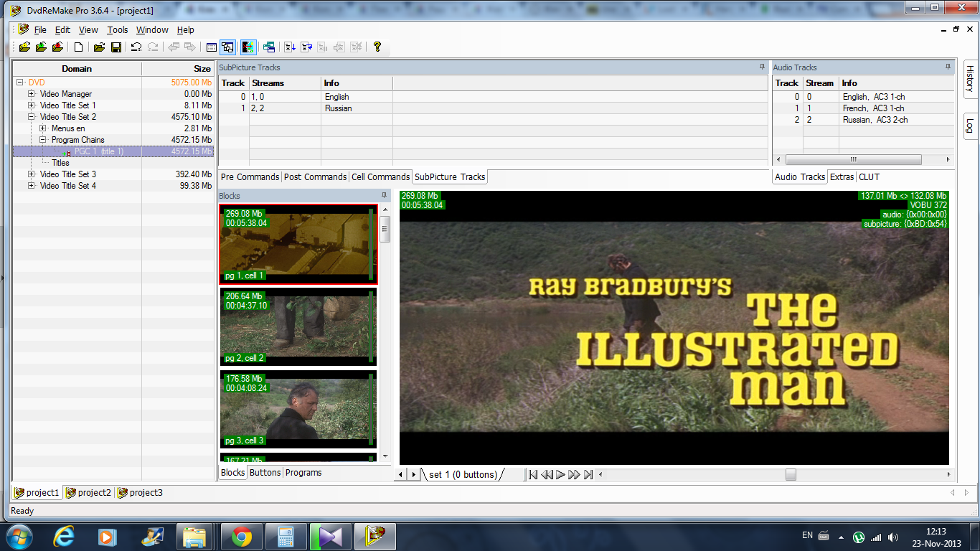
Task: Open the File menu
Action: (40, 29)
